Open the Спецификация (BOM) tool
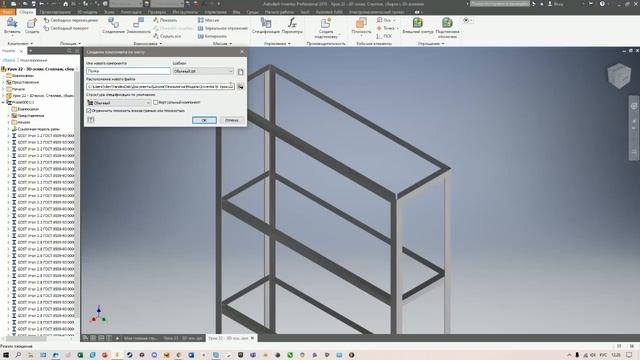 point(266,25)
